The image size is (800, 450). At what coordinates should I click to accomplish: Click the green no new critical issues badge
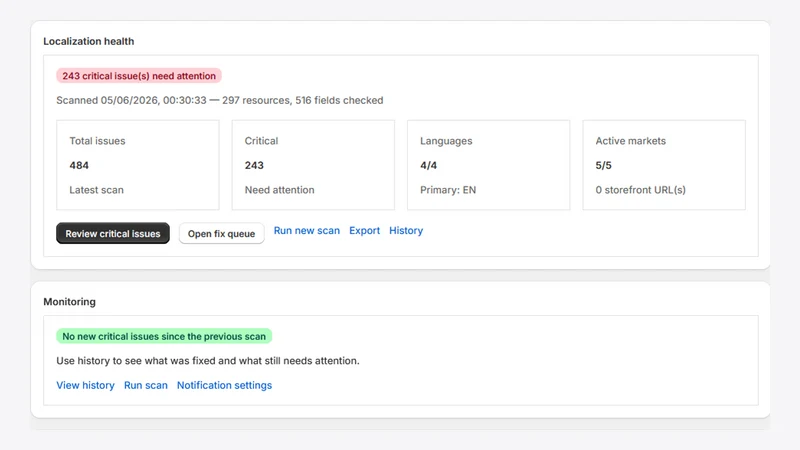pos(164,336)
